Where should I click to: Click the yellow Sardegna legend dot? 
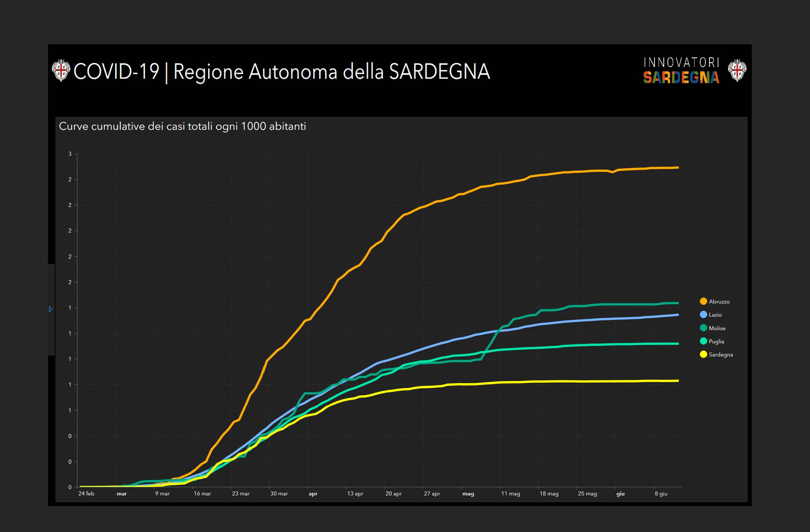[703, 354]
